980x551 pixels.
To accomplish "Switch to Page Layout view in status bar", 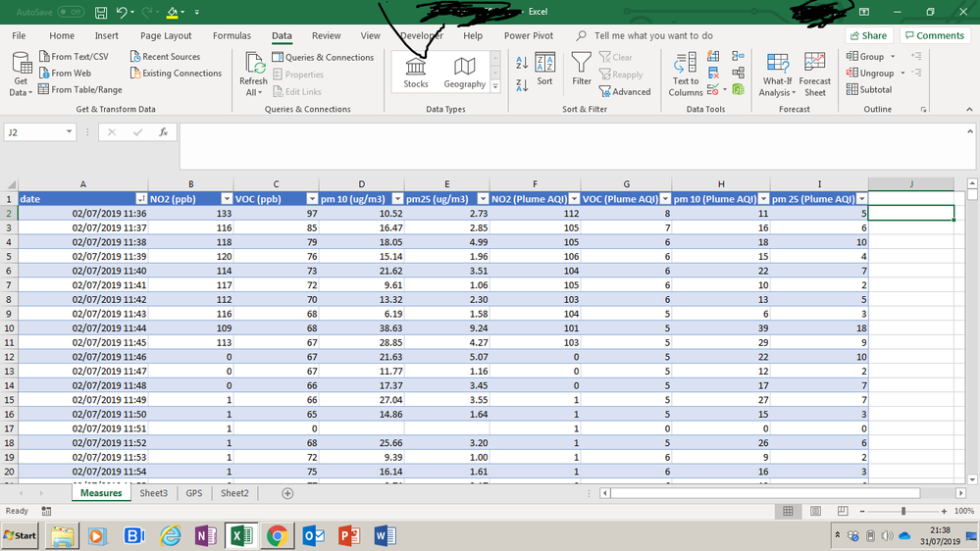I will point(815,511).
